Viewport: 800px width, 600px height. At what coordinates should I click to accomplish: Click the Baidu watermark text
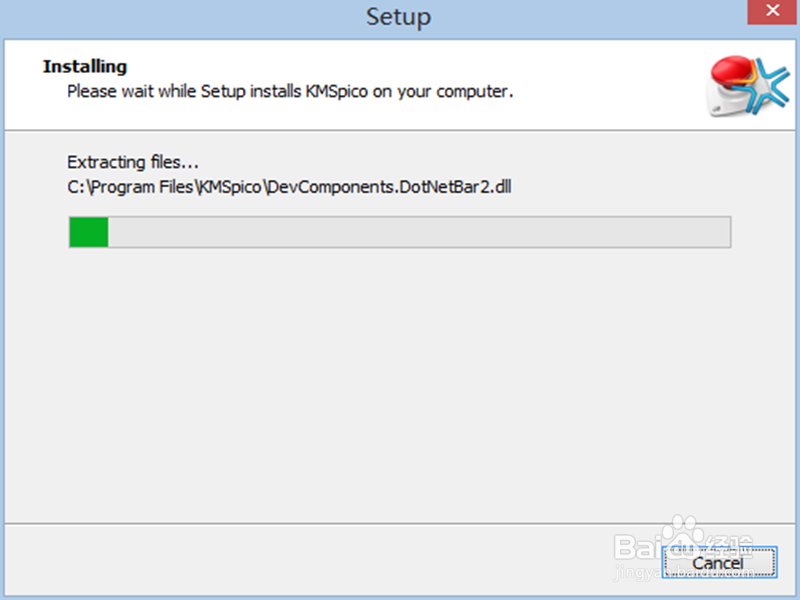coord(640,546)
